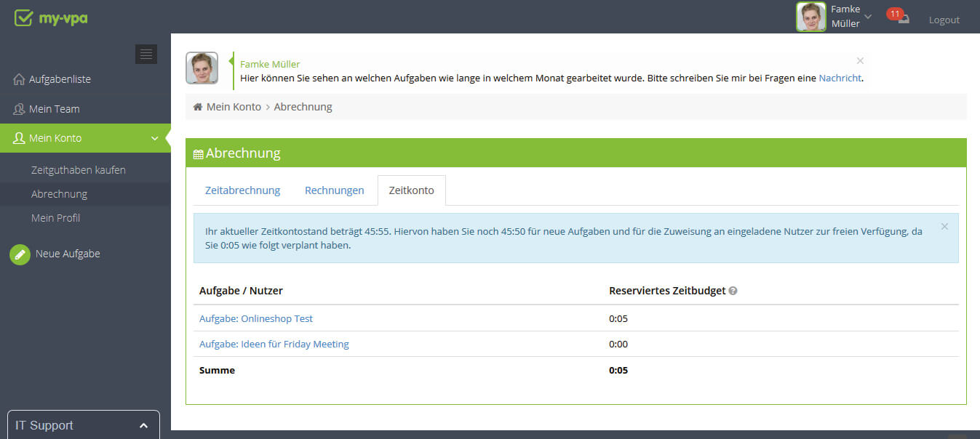Create a new task via Neue Aufgabe

(x=68, y=254)
